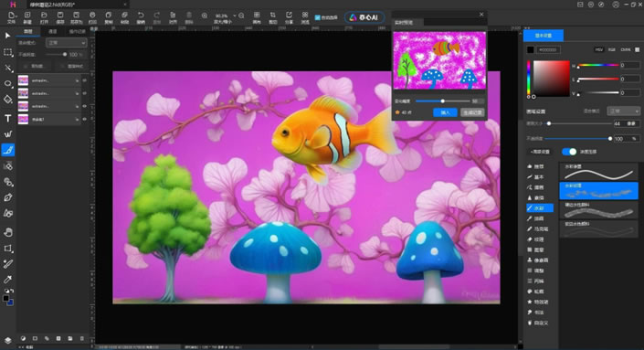This screenshot has height=350, width=644.
Task: Select the Text tool in left toolbar
Action: [8, 119]
